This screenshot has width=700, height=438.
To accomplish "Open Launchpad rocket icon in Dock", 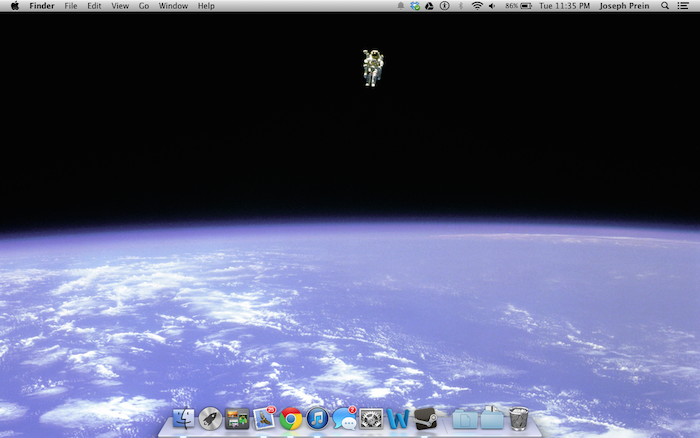I will 210,419.
